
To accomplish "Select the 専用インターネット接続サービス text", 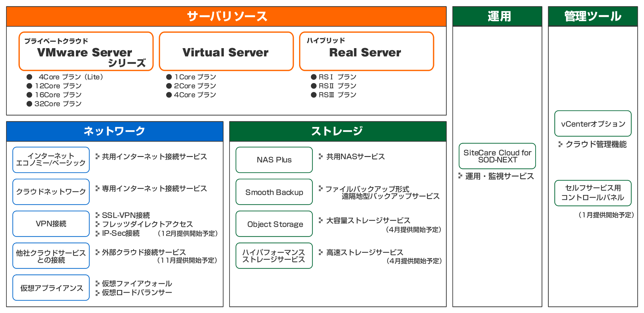I will click(155, 189).
